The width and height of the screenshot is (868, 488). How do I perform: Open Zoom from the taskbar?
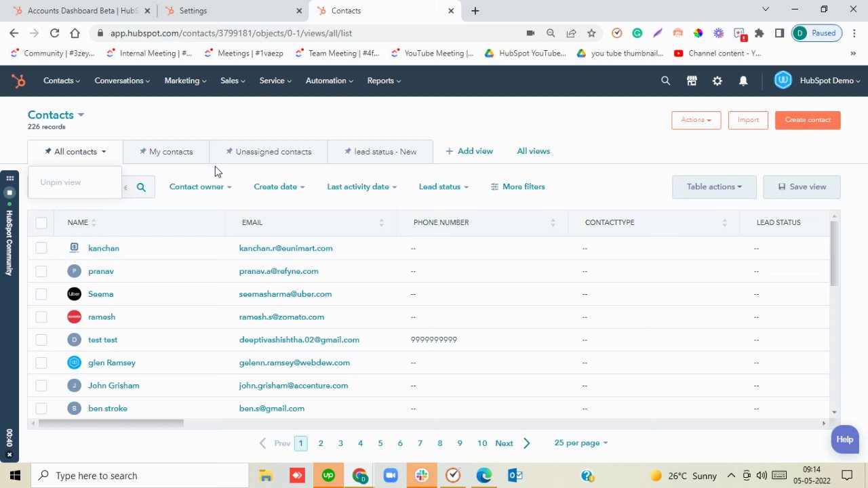[x=391, y=476]
